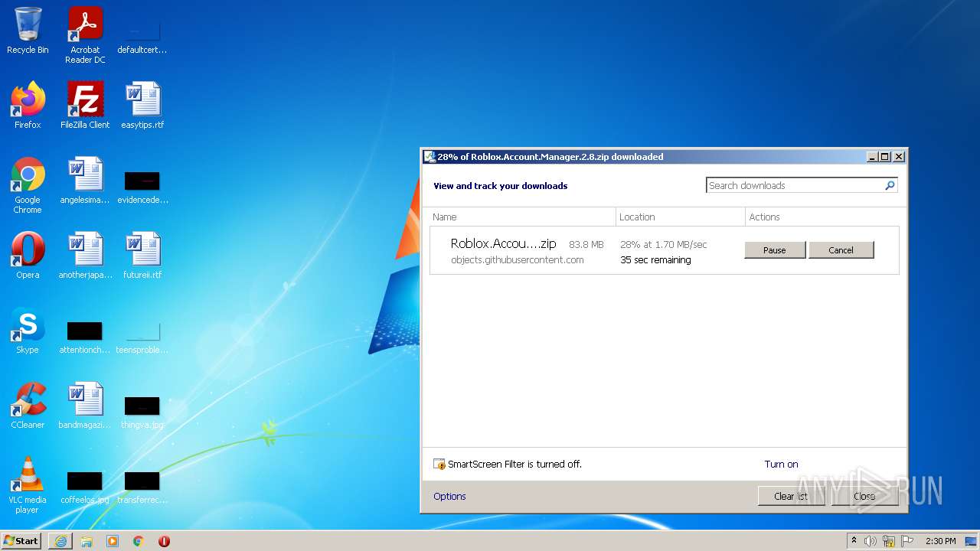Image resolution: width=980 pixels, height=551 pixels.
Task: Open Windows Explorer folder in taskbar
Action: [87, 541]
